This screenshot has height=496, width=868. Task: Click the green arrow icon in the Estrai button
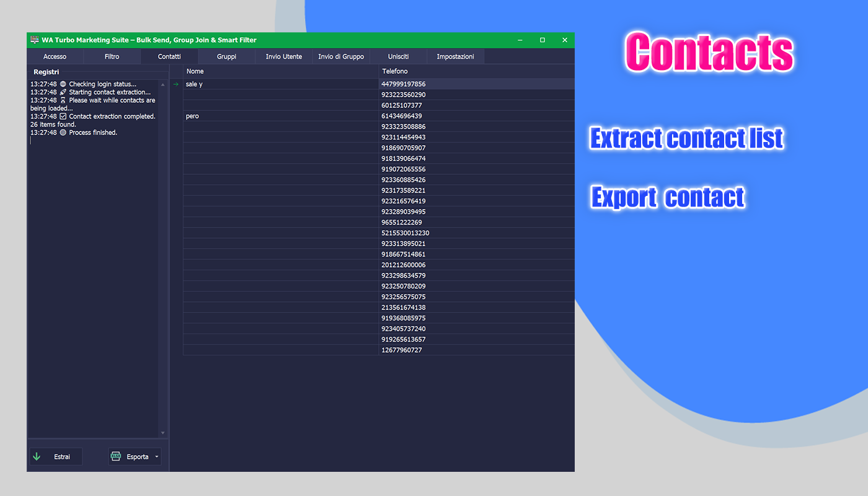click(37, 456)
